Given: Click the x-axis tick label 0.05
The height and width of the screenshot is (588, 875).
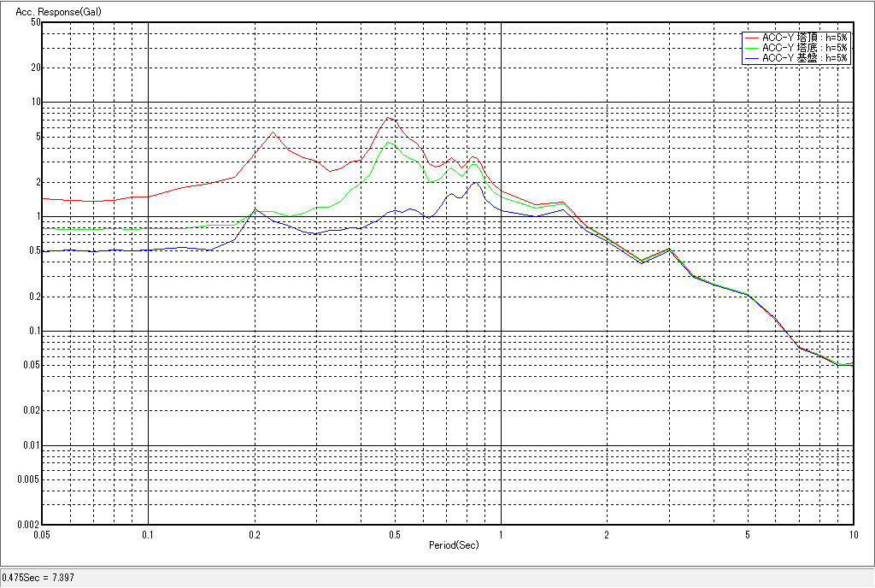Looking at the screenshot, I should (43, 535).
